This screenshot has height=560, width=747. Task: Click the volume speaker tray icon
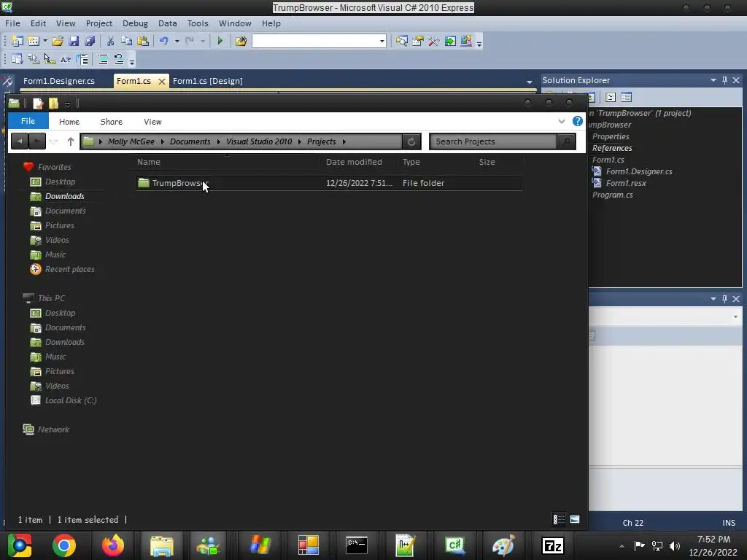[x=675, y=545]
